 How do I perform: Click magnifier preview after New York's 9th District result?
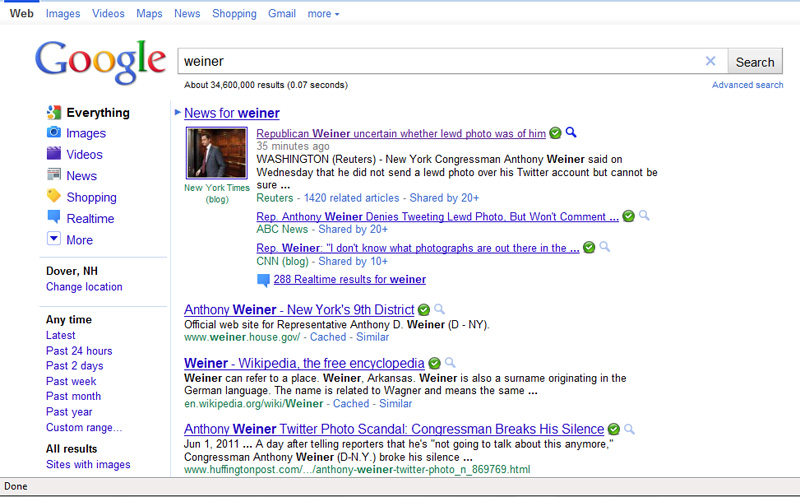pos(439,309)
